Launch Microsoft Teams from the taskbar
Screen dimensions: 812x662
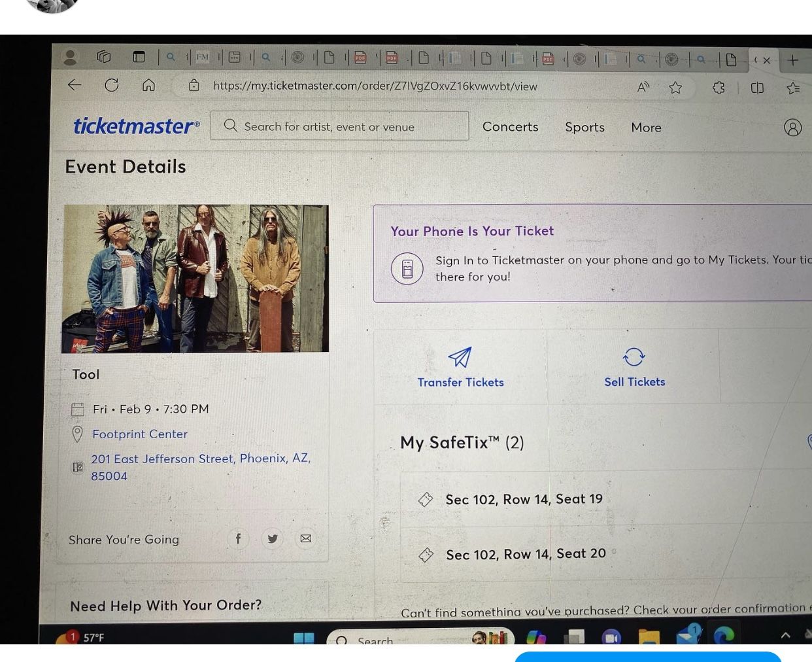(x=611, y=636)
